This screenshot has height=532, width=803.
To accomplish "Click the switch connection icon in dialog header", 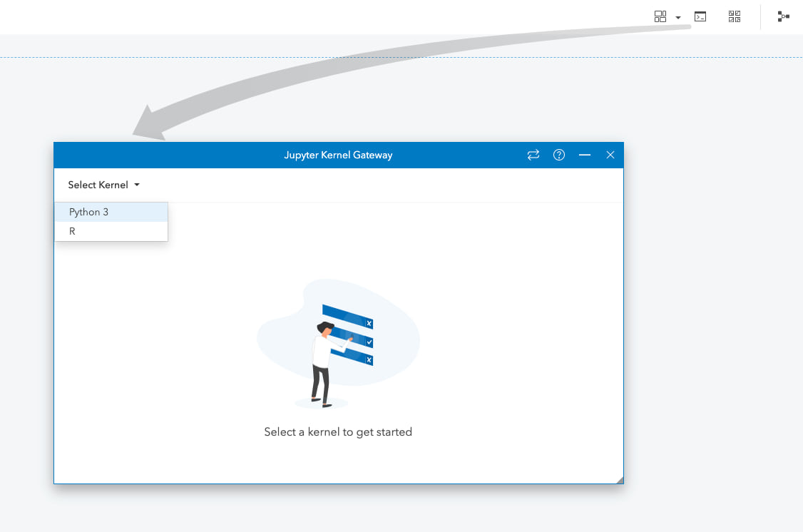I will pyautogui.click(x=533, y=155).
